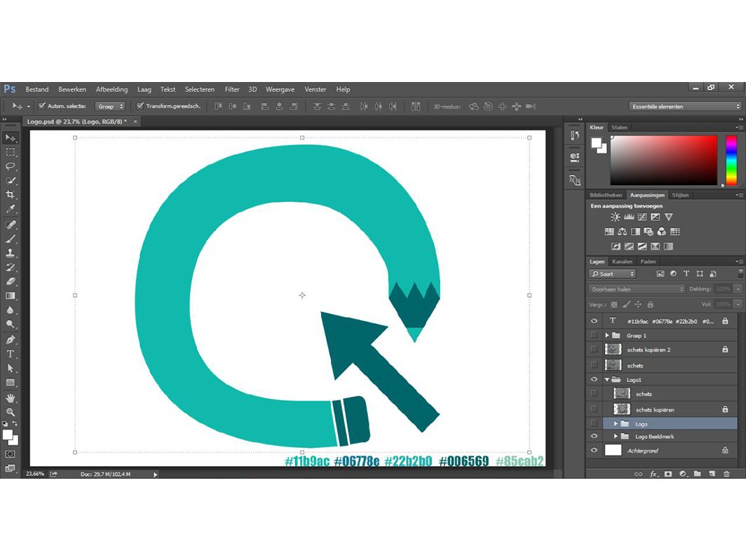
Task: Add a Photo Filter adjustment
Action: [x=649, y=232]
